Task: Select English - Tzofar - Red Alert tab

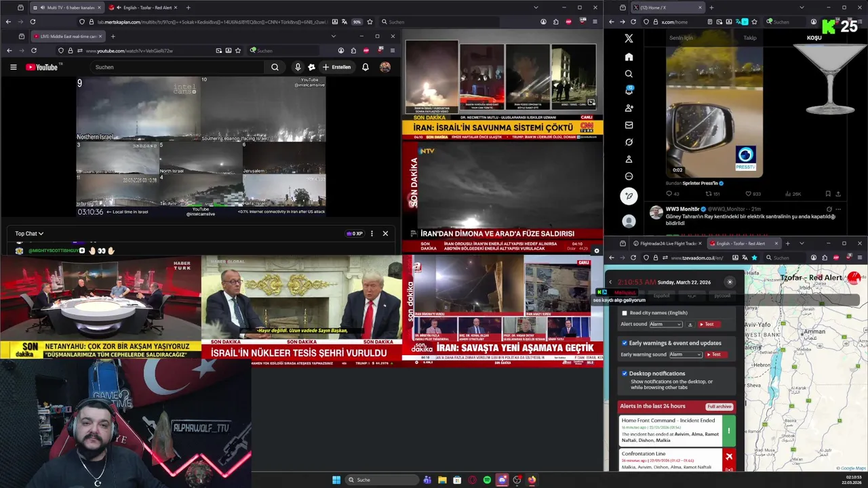Action: [x=743, y=243]
